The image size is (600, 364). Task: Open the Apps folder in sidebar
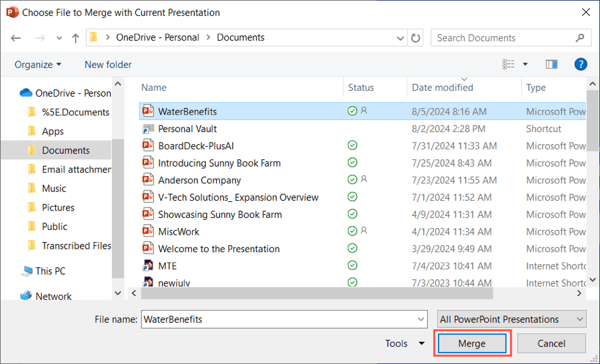[x=46, y=131]
